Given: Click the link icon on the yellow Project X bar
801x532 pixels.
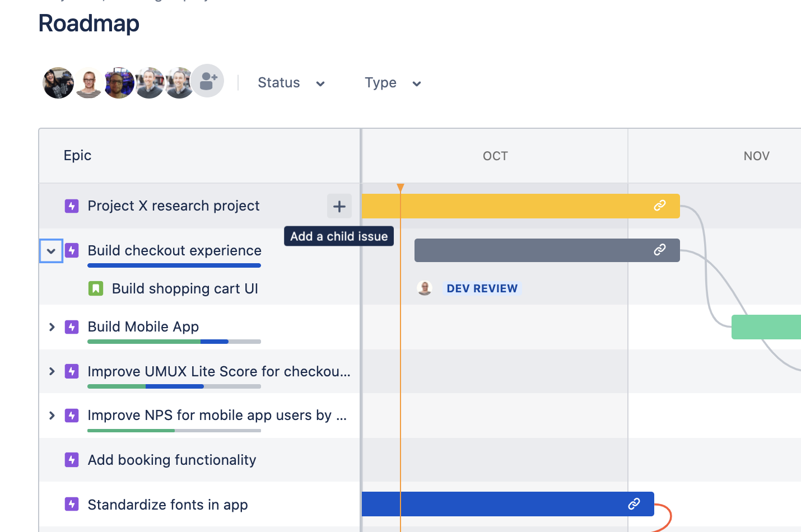Looking at the screenshot, I should point(660,206).
